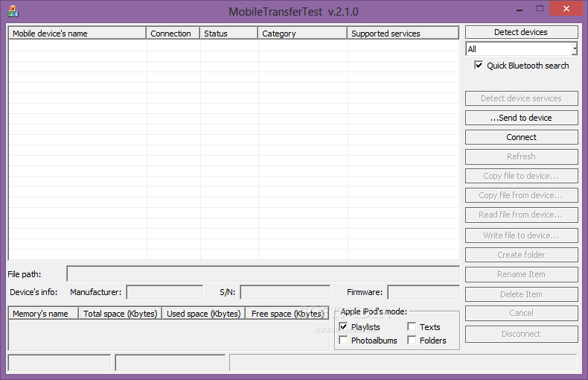Click the Free space (Kbytes) column header

point(287,314)
